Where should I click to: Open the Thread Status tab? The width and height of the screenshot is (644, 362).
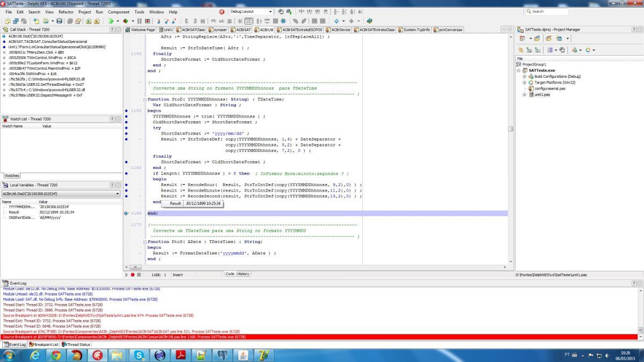pos(76,344)
